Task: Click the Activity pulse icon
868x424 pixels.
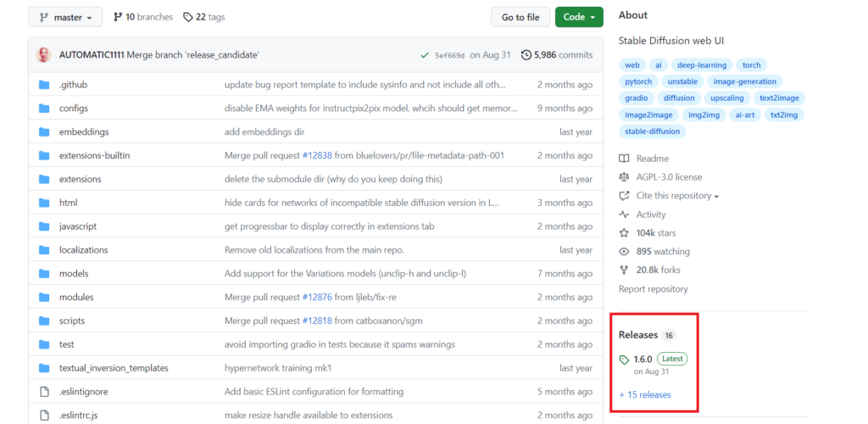Action: [624, 215]
